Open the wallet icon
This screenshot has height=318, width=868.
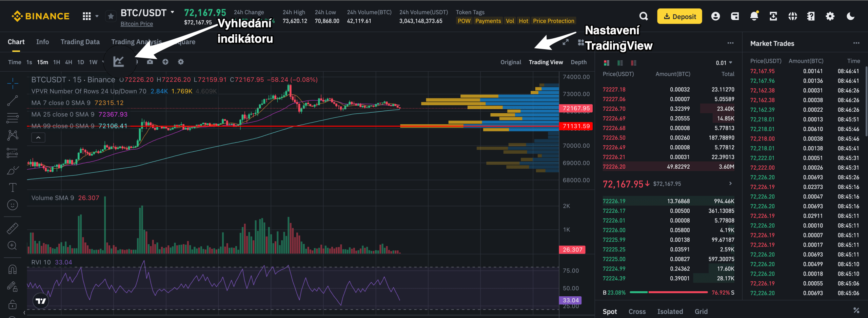tap(735, 16)
